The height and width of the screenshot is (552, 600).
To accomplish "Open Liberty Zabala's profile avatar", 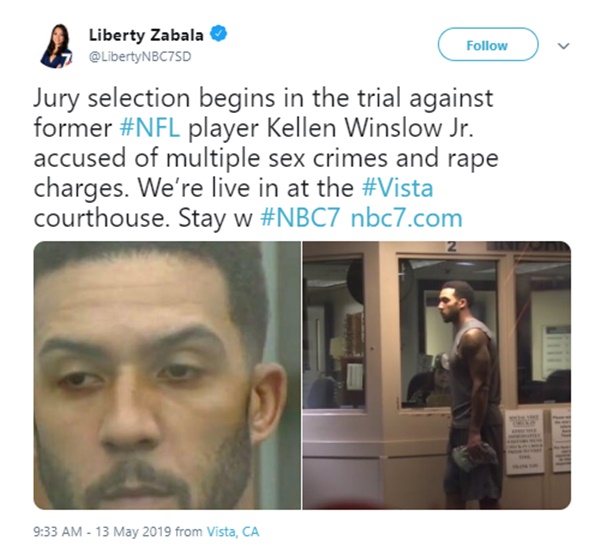I will coord(57,46).
